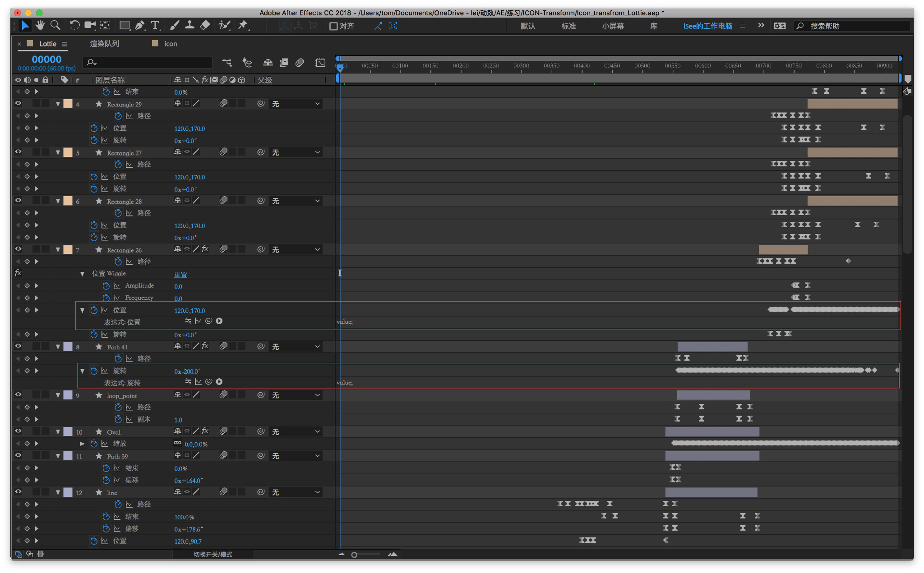Select the Zoom magnifier tool

click(55, 26)
